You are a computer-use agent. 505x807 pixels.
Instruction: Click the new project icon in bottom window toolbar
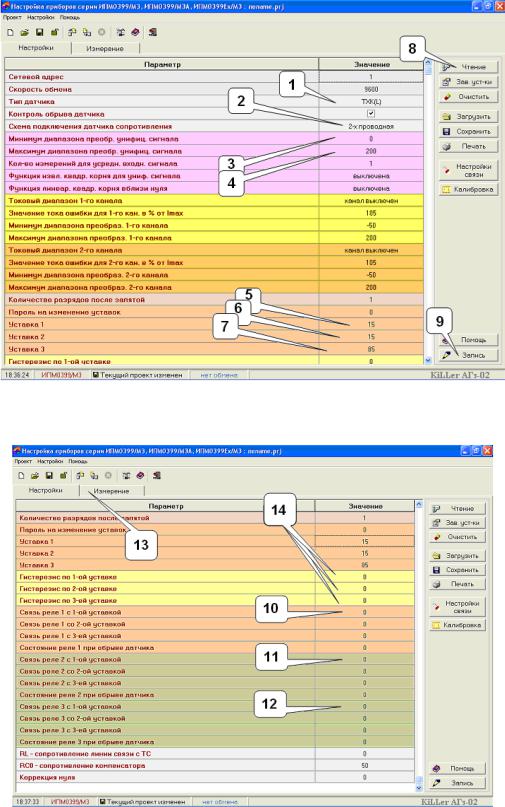coord(22,476)
